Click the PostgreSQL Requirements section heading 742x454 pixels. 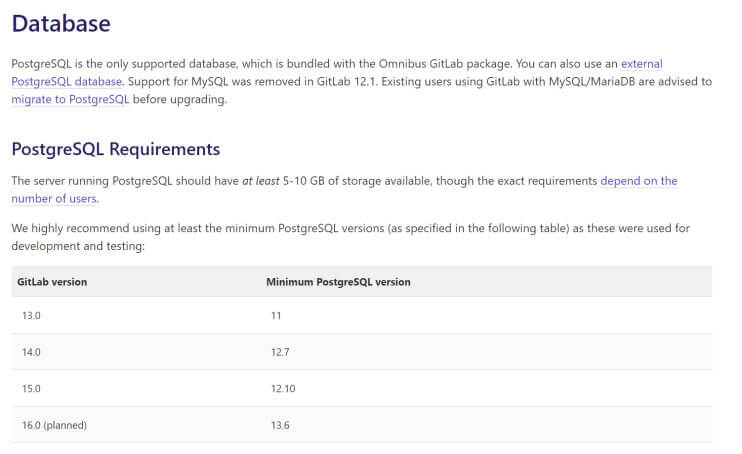coord(116,149)
